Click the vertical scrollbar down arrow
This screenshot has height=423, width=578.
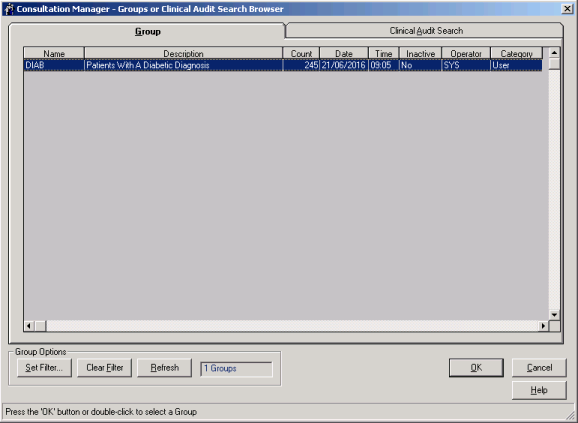pyautogui.click(x=554, y=315)
